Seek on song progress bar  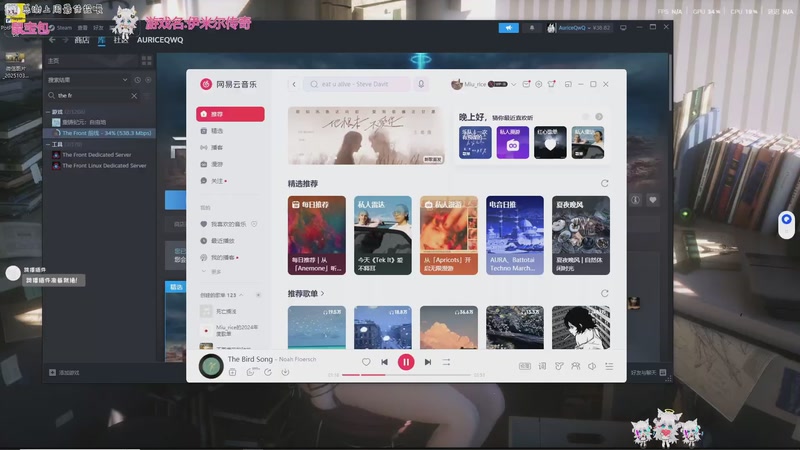[406, 375]
